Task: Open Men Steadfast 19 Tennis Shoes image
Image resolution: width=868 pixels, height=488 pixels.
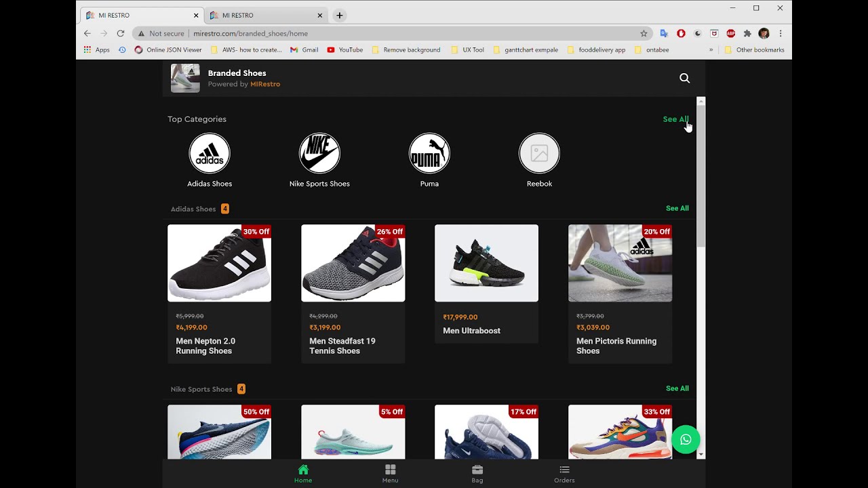Action: pos(353,263)
